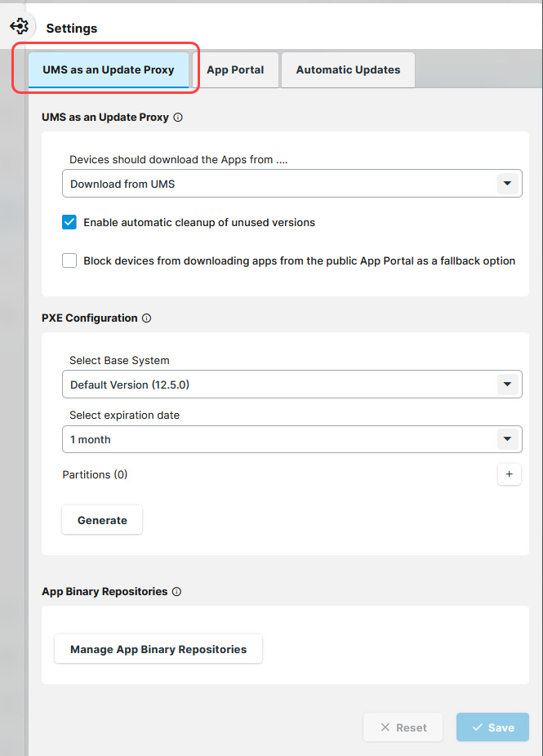Enable blocking devices from the public App Portal fallback
The width and height of the screenshot is (543, 756).
tap(69, 260)
